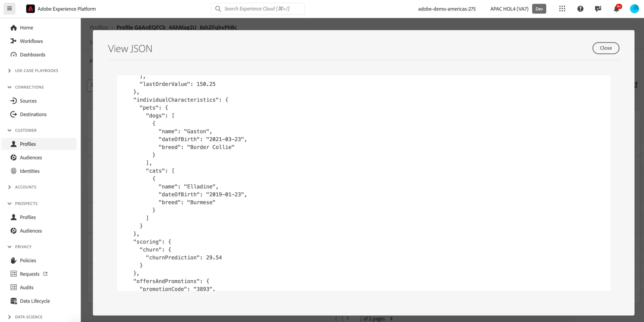Screen dimensions: 644x322
Task: Click the "churnPrediction": 29.54 line
Action: [x=184, y=257]
